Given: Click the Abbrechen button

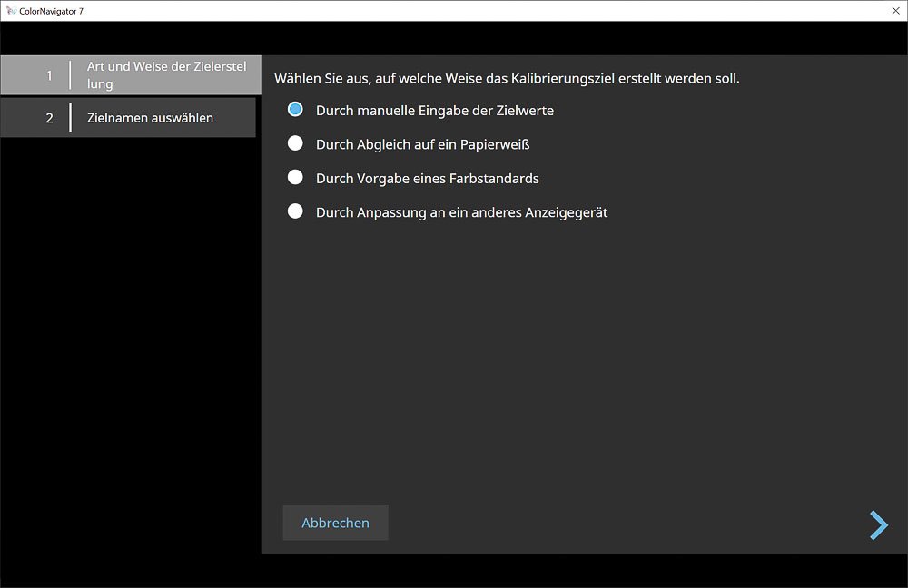Looking at the screenshot, I should [335, 523].
